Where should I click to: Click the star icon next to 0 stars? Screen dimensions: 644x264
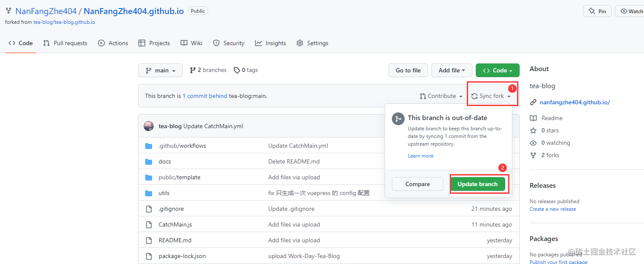pos(533,131)
